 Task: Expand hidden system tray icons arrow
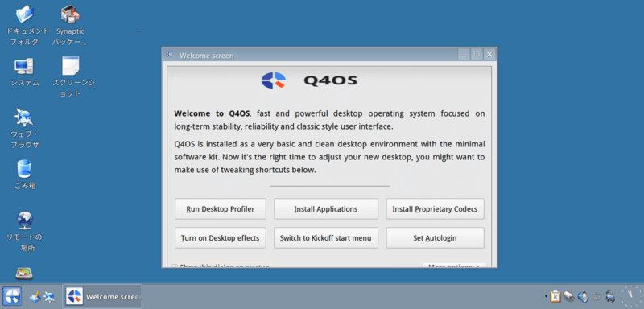tap(546, 296)
